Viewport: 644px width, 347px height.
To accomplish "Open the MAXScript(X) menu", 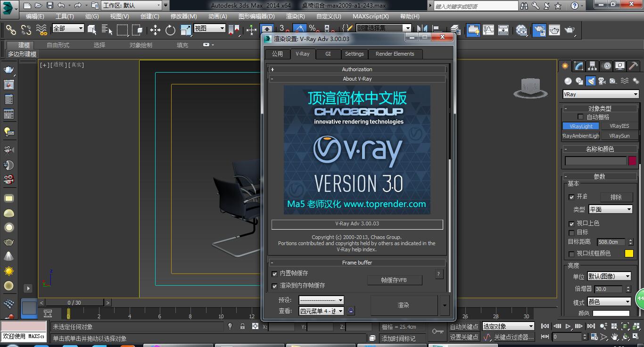I will (371, 16).
